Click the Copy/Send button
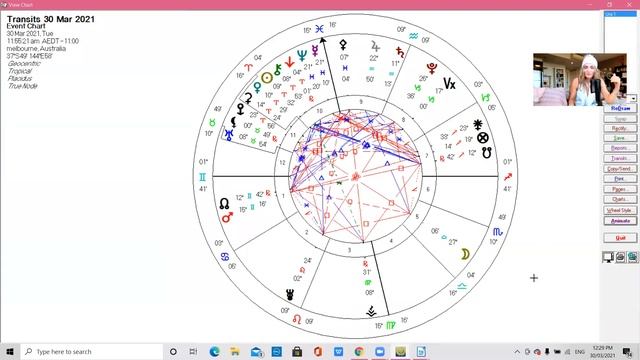 pos(620,169)
